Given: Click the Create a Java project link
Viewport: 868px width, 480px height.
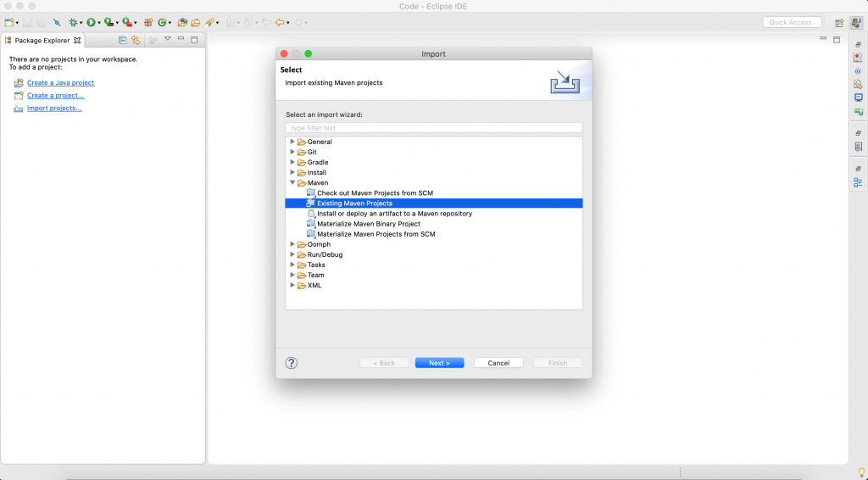Looking at the screenshot, I should coord(60,82).
